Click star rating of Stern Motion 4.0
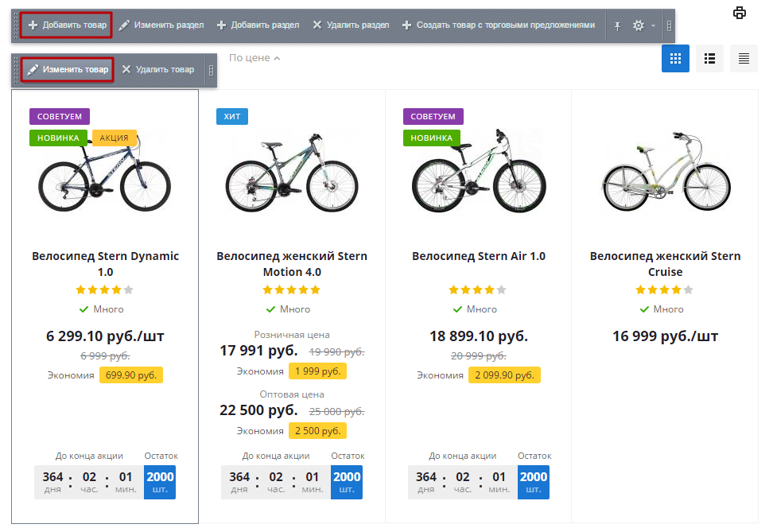This screenshot has height=532, width=773. pyautogui.click(x=291, y=290)
